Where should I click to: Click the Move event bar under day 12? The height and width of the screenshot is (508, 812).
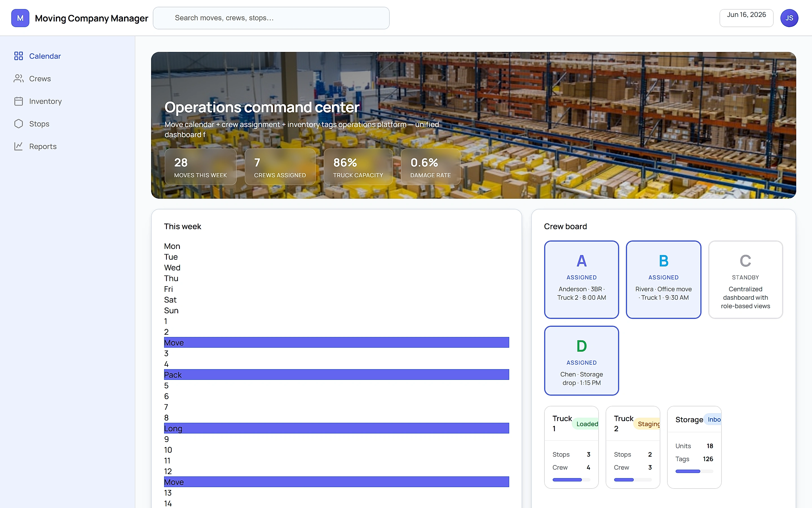[337, 482]
